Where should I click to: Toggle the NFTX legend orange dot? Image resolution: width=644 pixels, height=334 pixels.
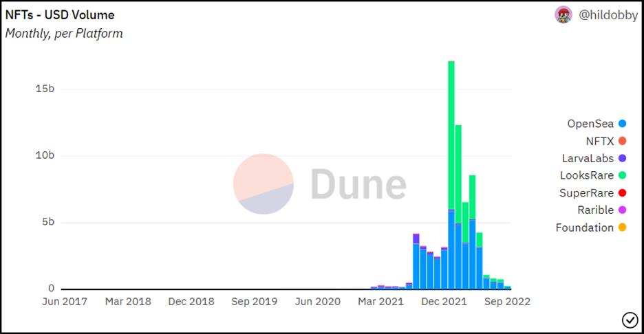(x=622, y=141)
